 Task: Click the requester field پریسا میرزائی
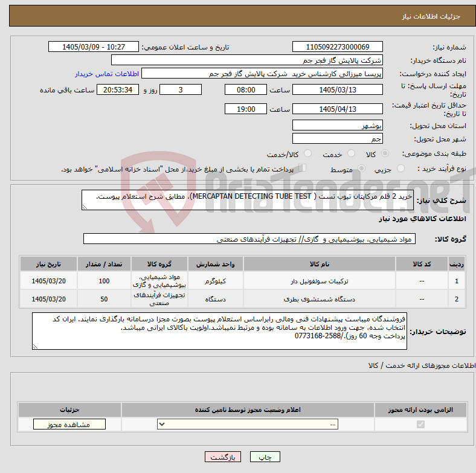point(262,74)
